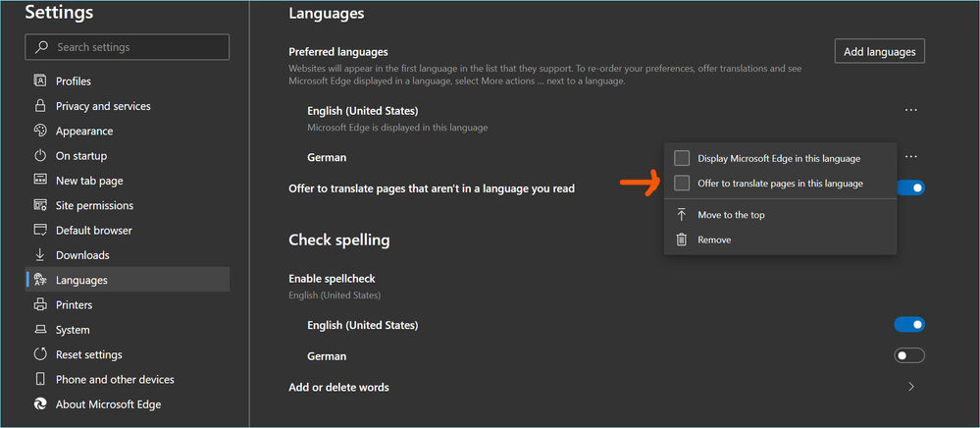The height and width of the screenshot is (428, 980).
Task: Click German under Enable spellcheck
Action: [x=327, y=356]
